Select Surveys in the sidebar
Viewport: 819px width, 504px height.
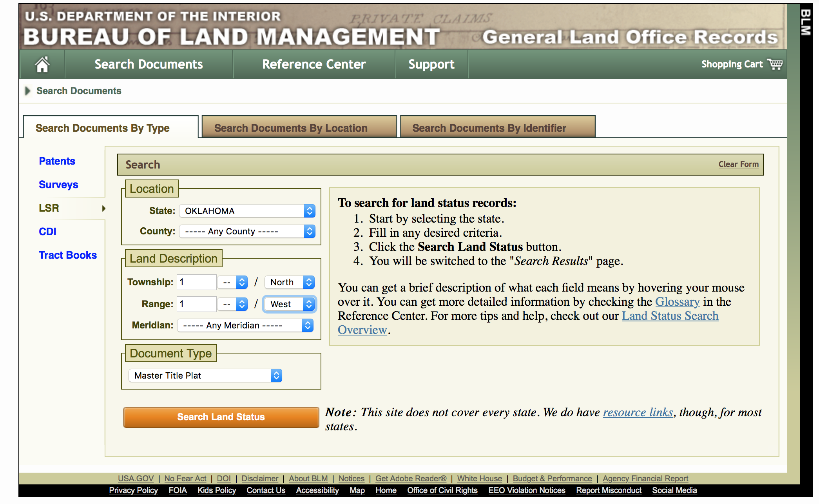point(58,185)
